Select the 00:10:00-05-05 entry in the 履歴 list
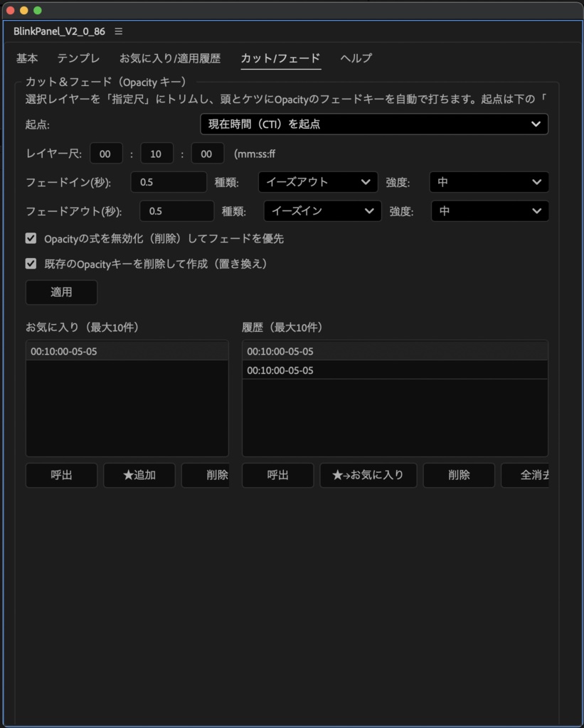This screenshot has width=584, height=728. [x=320, y=370]
